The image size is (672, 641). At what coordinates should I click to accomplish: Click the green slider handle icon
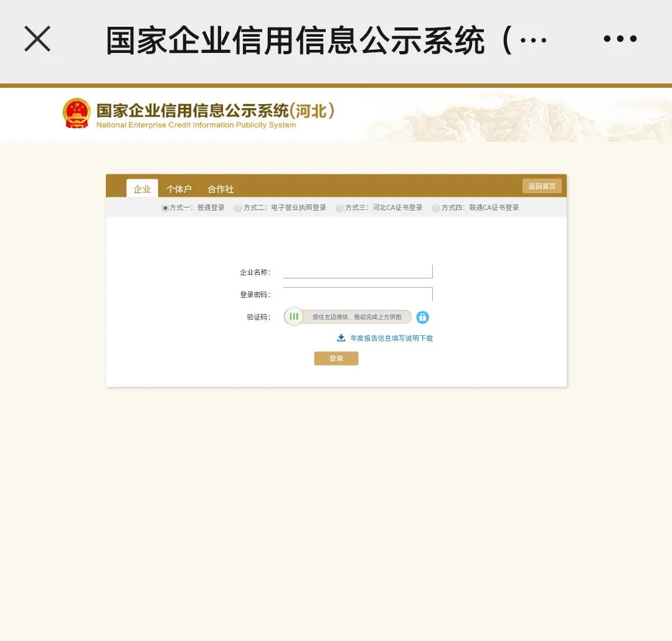[294, 316]
